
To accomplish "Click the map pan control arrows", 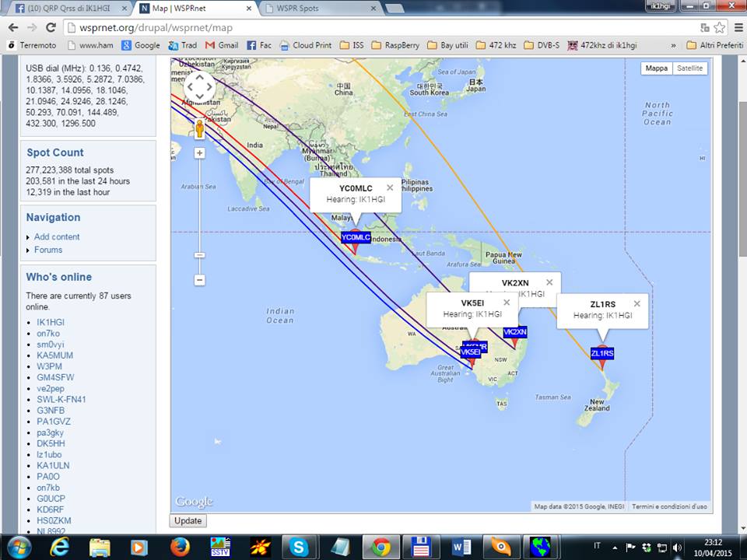I will tap(200, 86).
